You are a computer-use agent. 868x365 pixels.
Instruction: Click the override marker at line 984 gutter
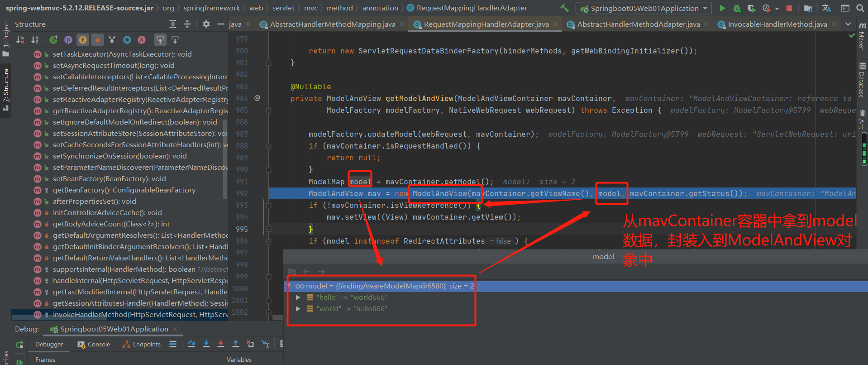click(x=257, y=98)
